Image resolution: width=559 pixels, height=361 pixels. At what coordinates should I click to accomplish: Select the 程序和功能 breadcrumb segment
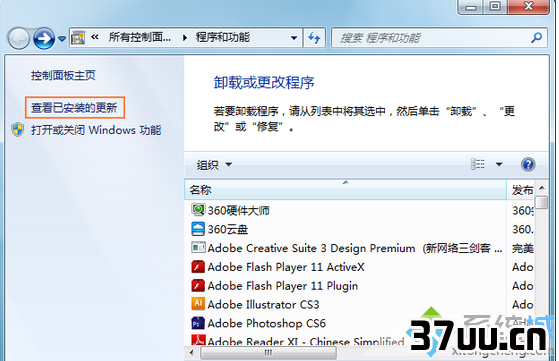tap(222, 37)
